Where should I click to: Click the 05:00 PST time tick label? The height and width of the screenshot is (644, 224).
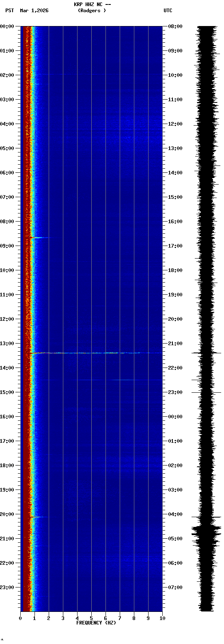click(x=7, y=148)
